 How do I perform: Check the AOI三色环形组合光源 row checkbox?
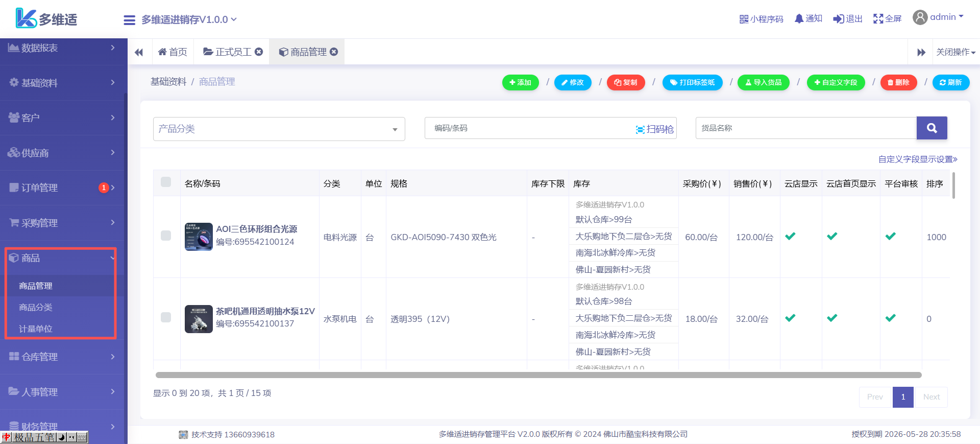[x=166, y=236]
